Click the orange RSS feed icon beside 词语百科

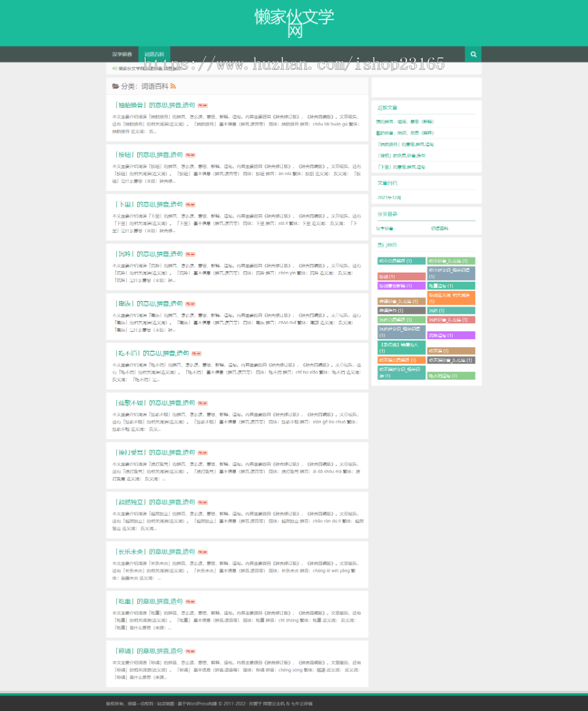(172, 86)
